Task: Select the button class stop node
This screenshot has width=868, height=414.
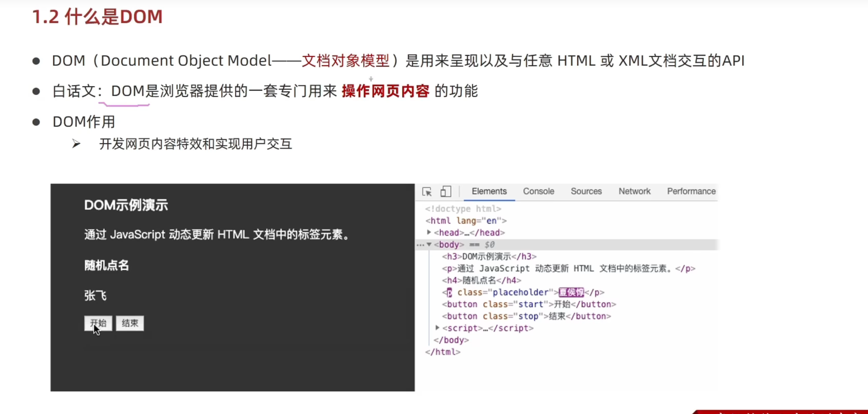Action: tap(526, 316)
